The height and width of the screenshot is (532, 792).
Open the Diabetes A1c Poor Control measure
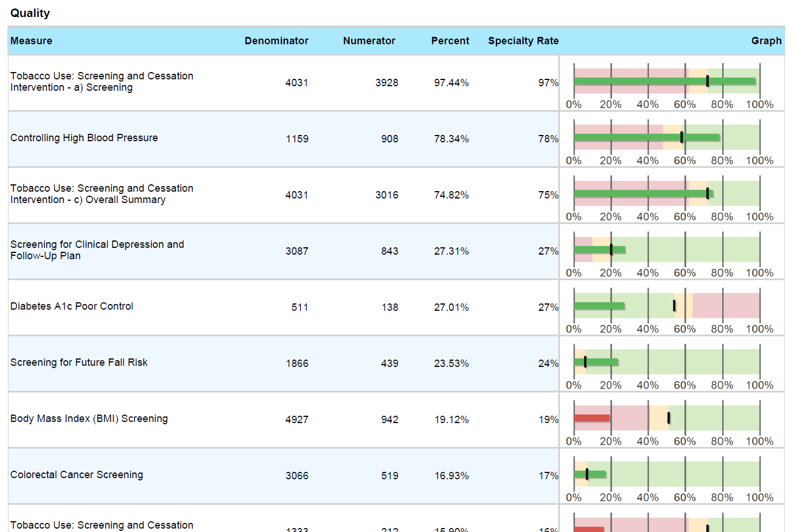pyautogui.click(x=68, y=306)
